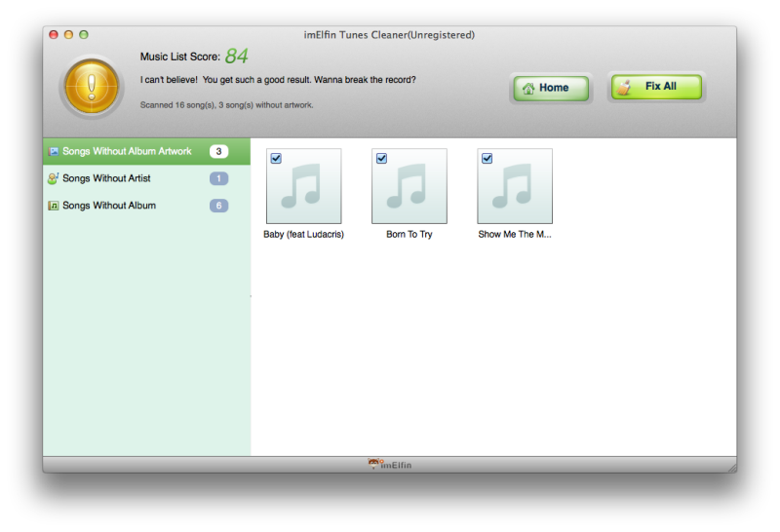Click the window resize grip corner
Image resolution: width=780 pixels, height=532 pixels.
[732, 468]
